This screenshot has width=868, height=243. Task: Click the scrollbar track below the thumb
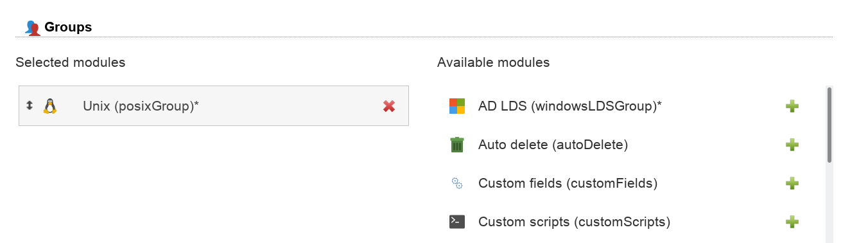tap(829, 203)
